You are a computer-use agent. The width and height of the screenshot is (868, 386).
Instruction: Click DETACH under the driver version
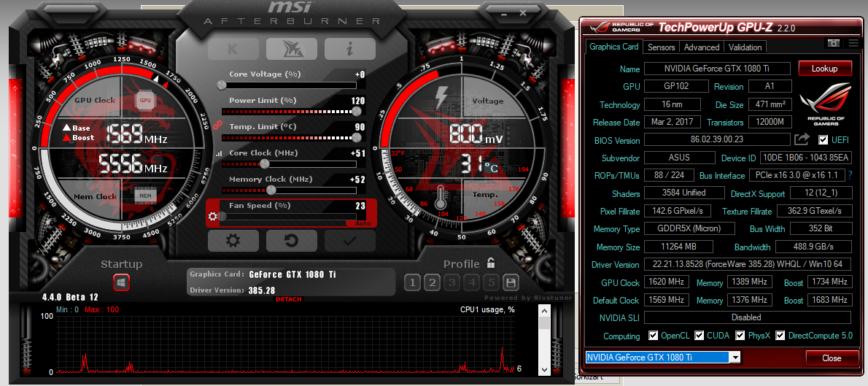[x=288, y=300]
